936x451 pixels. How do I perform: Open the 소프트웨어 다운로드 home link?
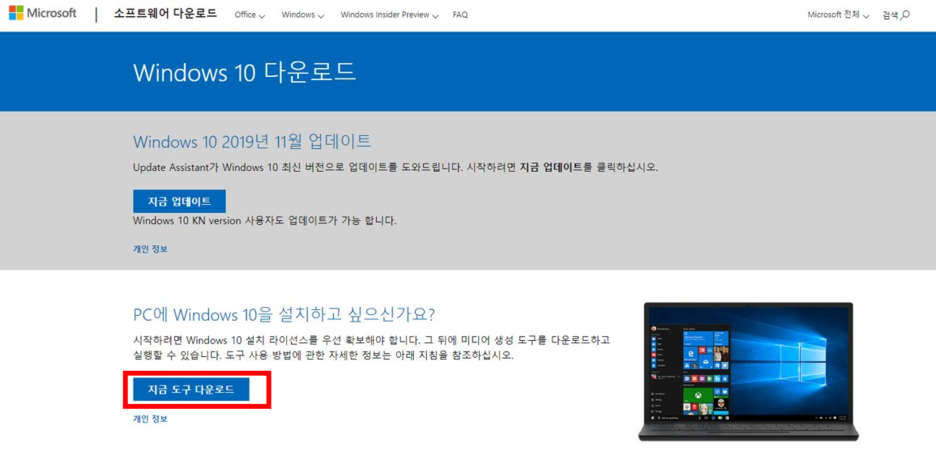(165, 14)
